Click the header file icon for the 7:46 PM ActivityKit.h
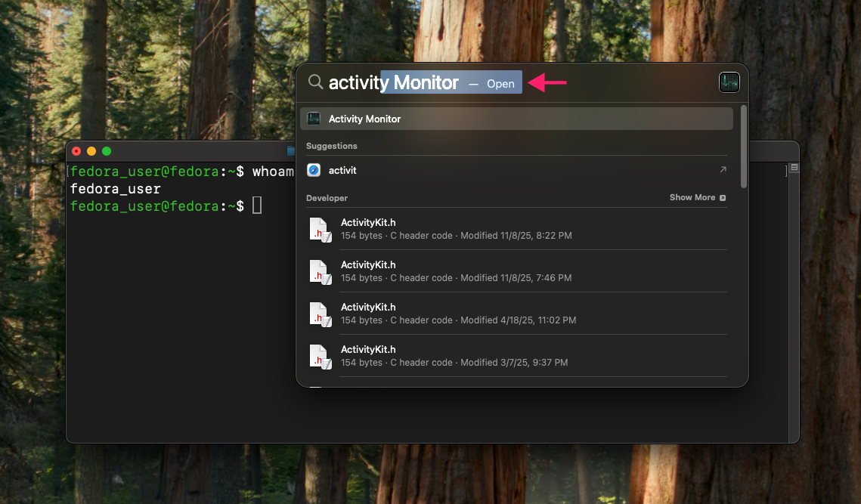 coord(320,272)
